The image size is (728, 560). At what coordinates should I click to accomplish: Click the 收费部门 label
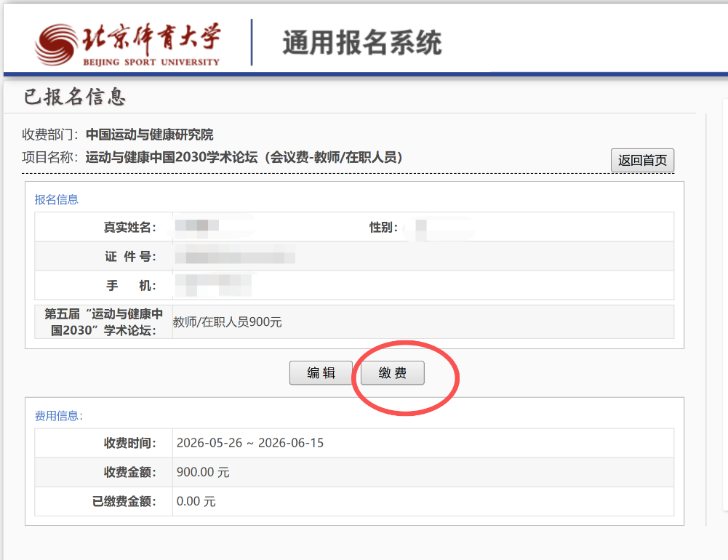pos(50,135)
